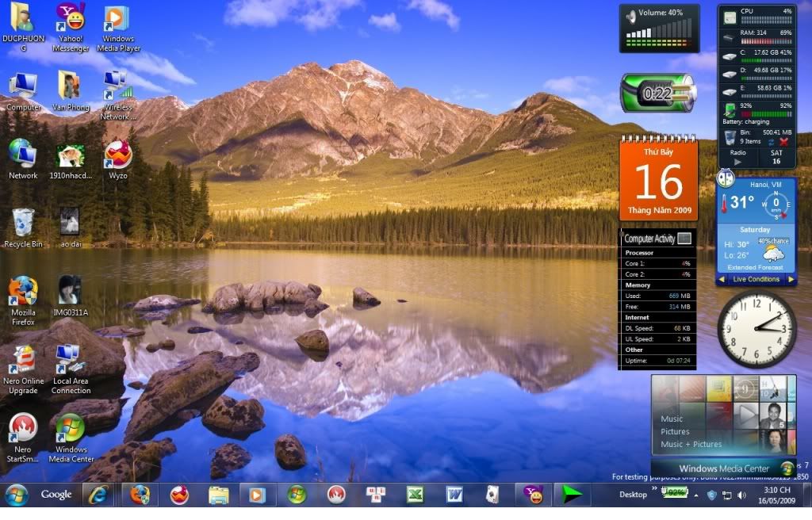
Task: Go to previous view with weather left arrow
Action: click(722, 279)
